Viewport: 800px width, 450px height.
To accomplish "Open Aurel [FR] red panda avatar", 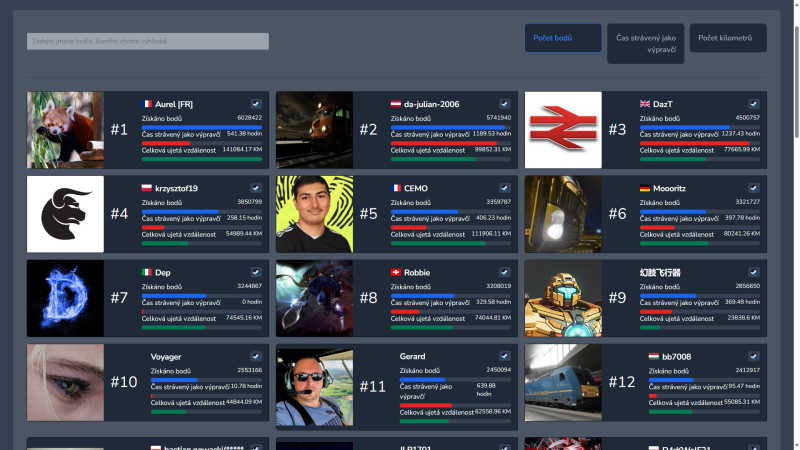I will tap(65, 130).
